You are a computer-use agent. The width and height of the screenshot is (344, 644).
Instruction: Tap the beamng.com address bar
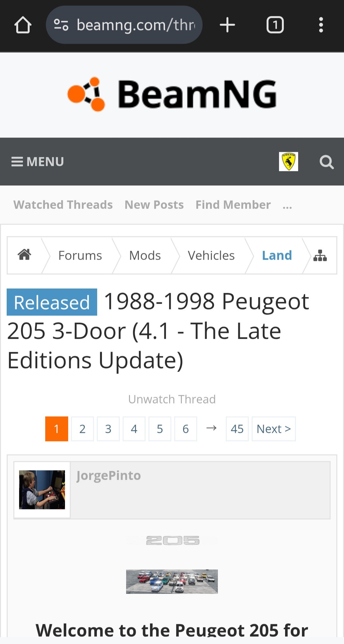[124, 25]
